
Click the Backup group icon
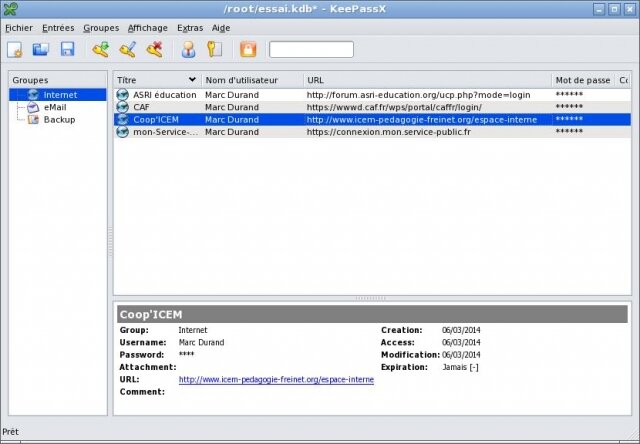click(33, 120)
